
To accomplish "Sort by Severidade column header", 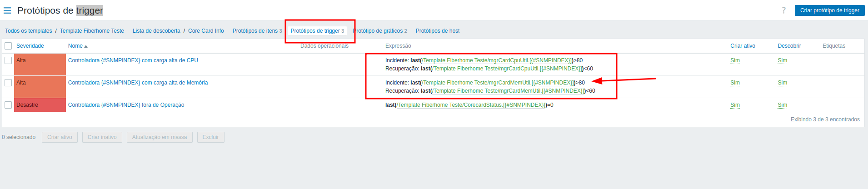I will pos(30,46).
